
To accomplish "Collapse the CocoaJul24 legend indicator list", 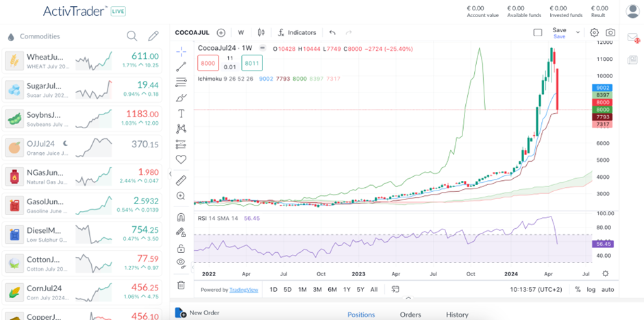I will [262, 48].
